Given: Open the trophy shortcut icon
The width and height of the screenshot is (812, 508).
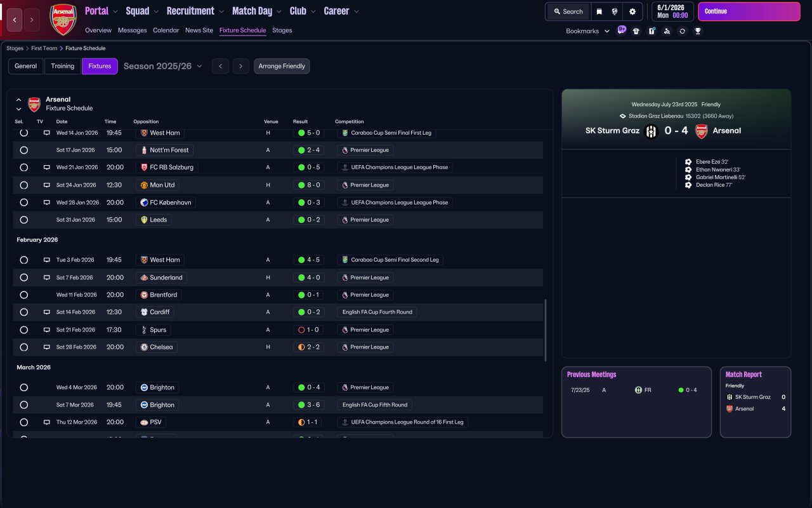Looking at the screenshot, I should [698, 31].
